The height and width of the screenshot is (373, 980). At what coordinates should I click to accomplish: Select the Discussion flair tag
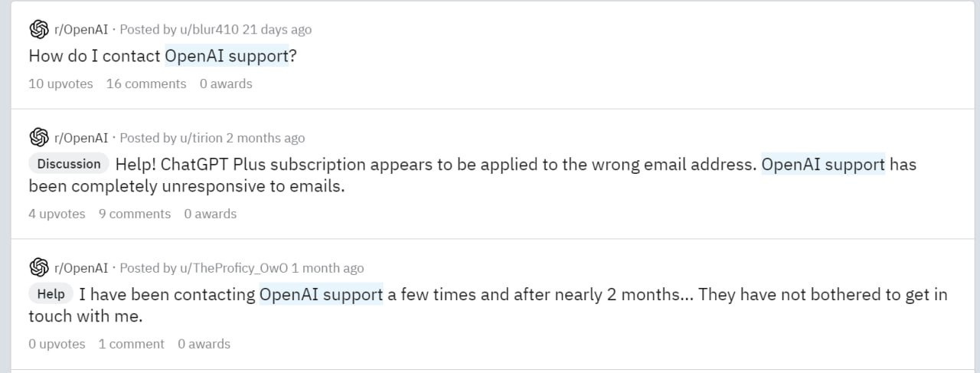69,164
